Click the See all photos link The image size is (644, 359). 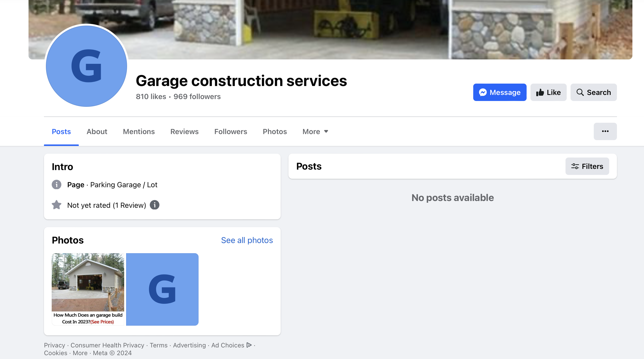click(x=247, y=240)
